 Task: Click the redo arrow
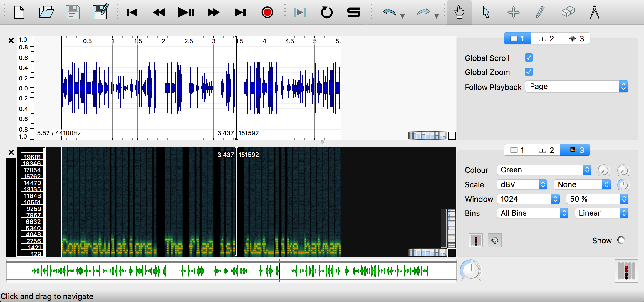pos(423,13)
